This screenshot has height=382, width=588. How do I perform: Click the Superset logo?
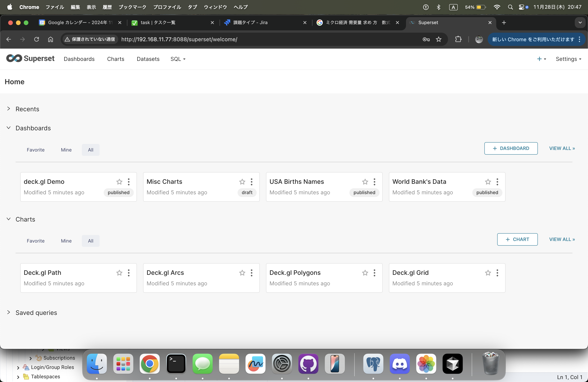30,59
